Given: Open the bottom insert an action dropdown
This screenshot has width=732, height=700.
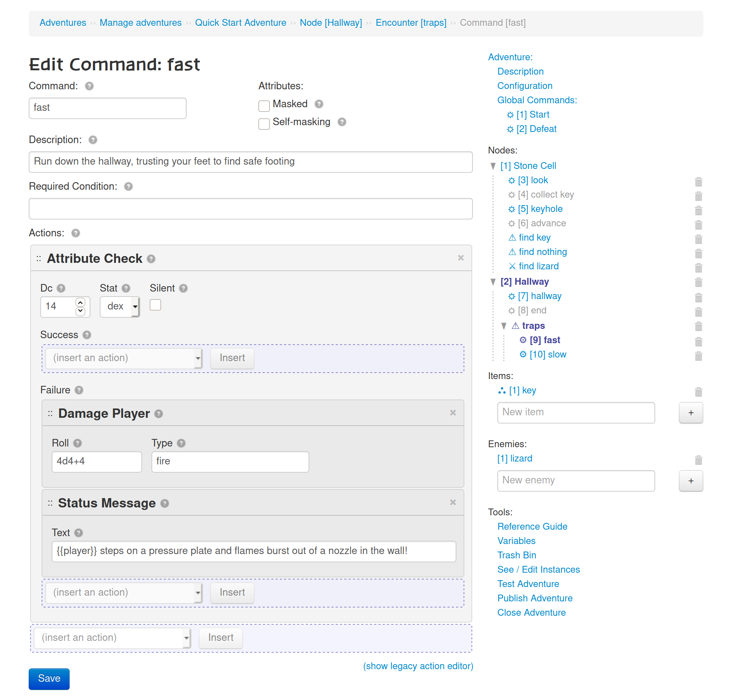Looking at the screenshot, I should pyautogui.click(x=112, y=638).
